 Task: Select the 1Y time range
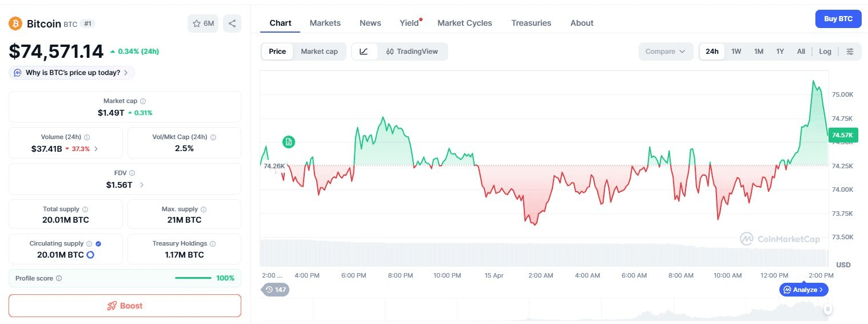tap(780, 52)
